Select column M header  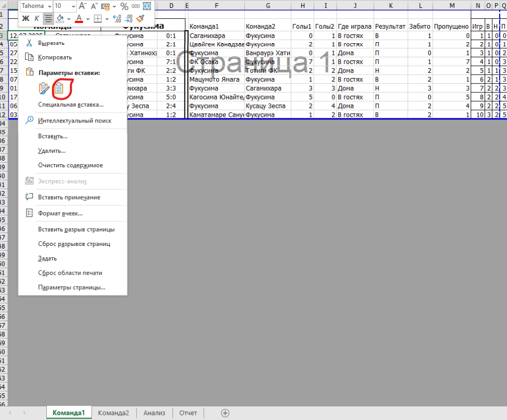click(452, 6)
